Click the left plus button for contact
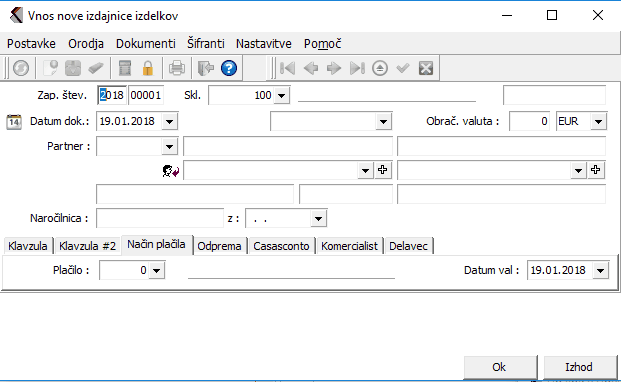 tap(382, 170)
